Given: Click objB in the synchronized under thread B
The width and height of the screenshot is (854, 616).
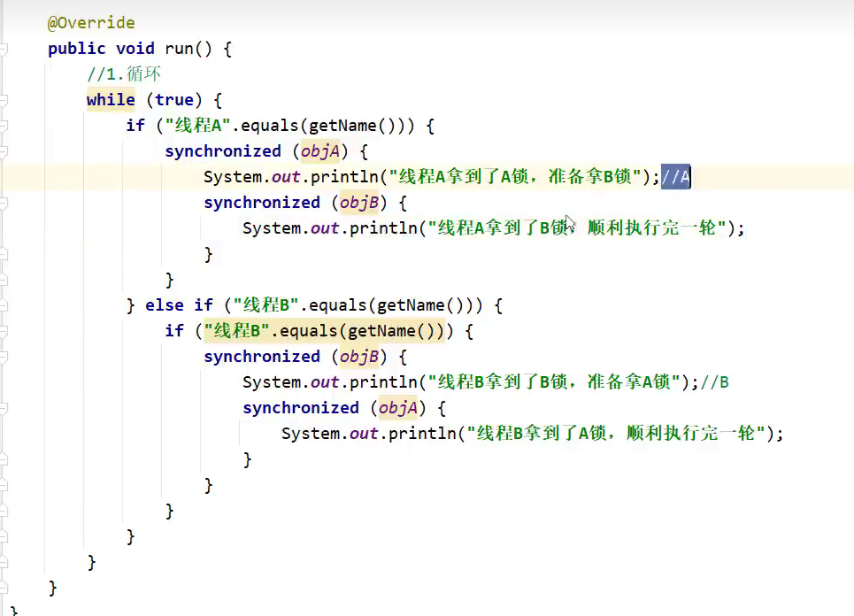Looking at the screenshot, I should click(359, 357).
